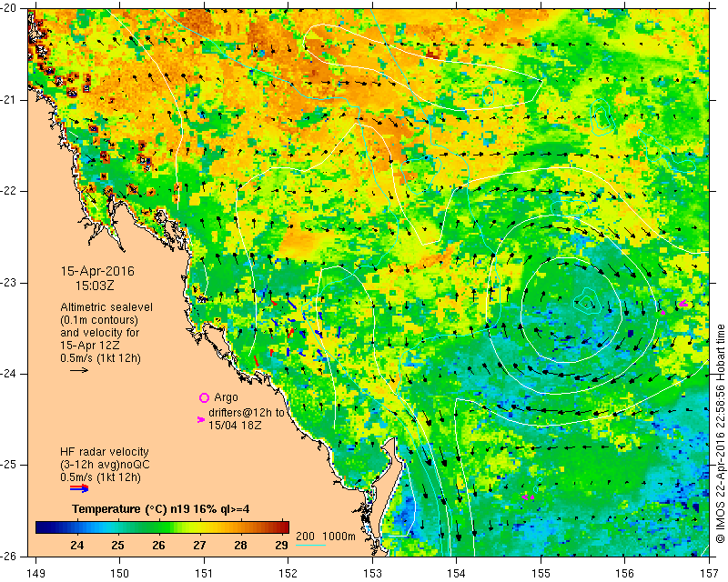This screenshot has height=582, width=728.
Task: Click the longitude axis label 156
Action: pyautogui.click(x=625, y=573)
